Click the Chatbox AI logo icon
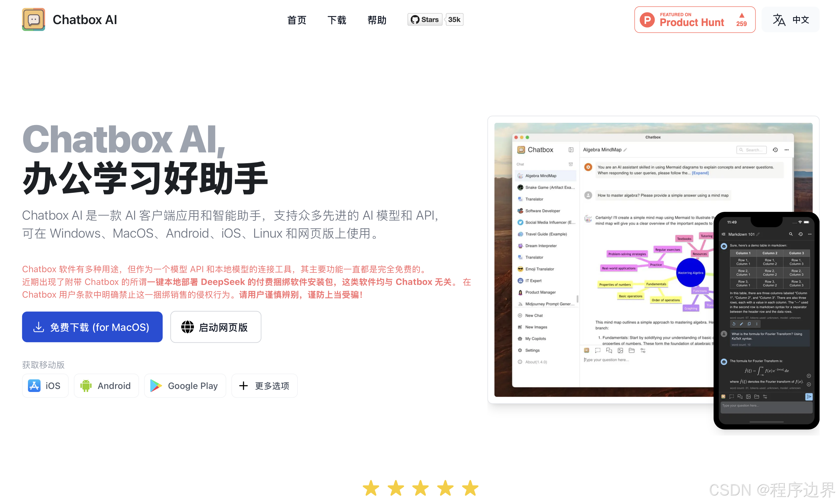Viewport: 837px width, 504px height. pyautogui.click(x=34, y=19)
